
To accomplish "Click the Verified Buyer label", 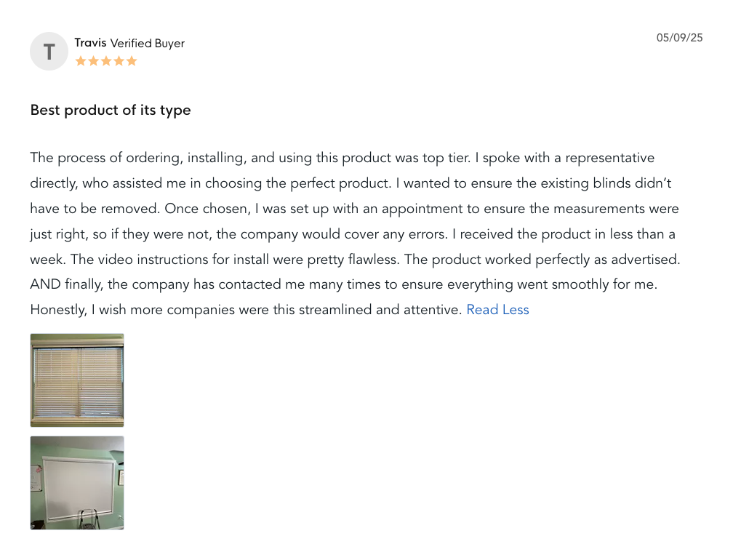I will tap(148, 44).
